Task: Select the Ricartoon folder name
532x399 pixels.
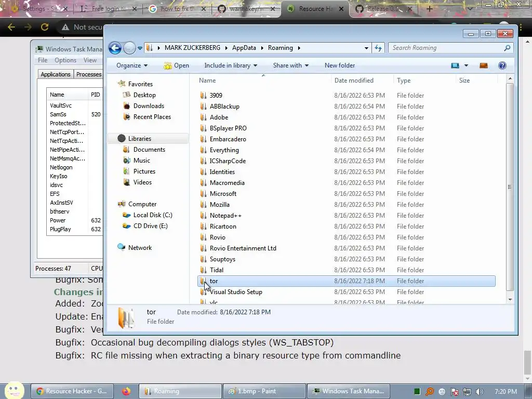Action: click(x=223, y=227)
